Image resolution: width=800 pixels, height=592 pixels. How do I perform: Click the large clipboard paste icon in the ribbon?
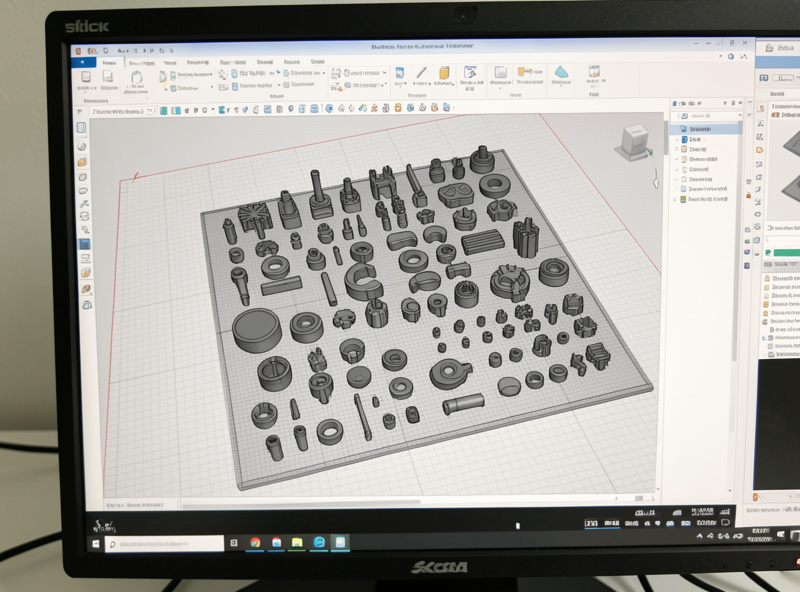136,78
